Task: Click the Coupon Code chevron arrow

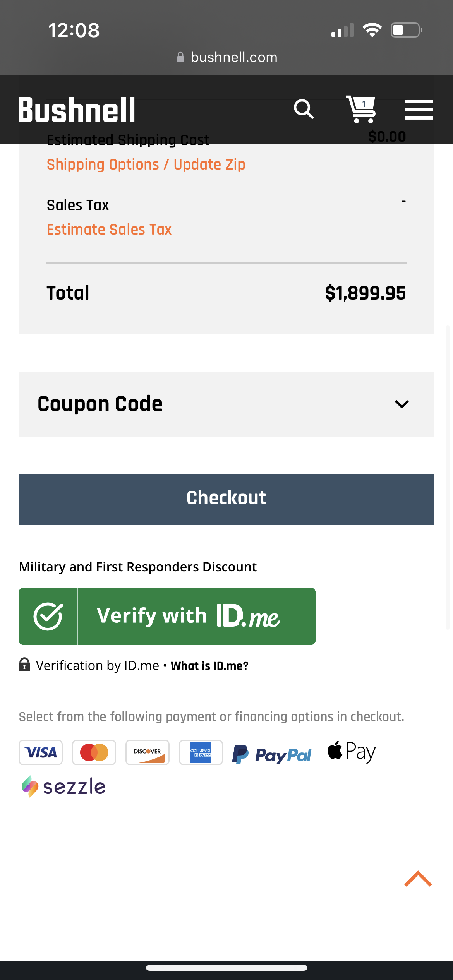Action: coord(402,404)
